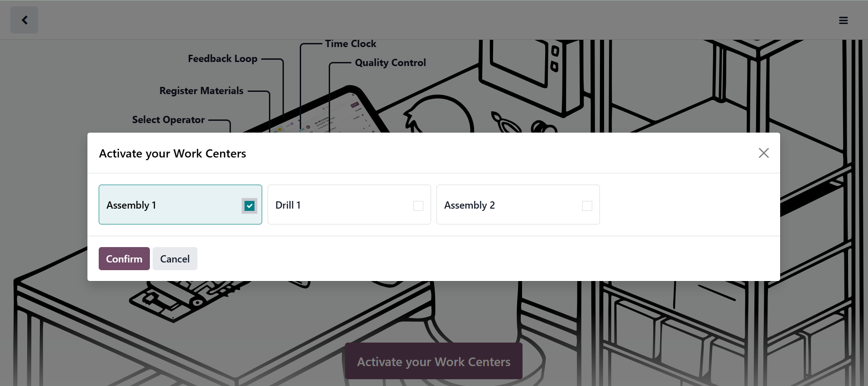This screenshot has height=386, width=868.
Task: Click the background Activate your Work Centers button
Action: tap(433, 362)
